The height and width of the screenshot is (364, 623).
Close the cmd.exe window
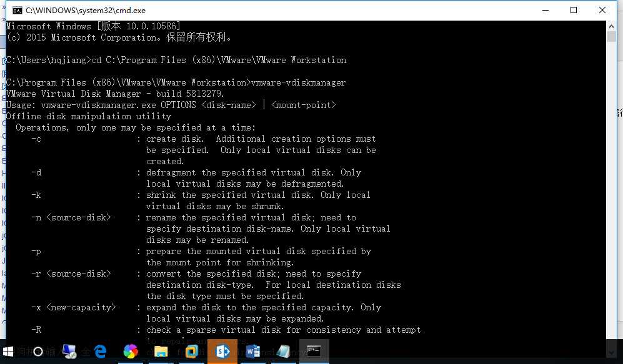click(x=602, y=11)
